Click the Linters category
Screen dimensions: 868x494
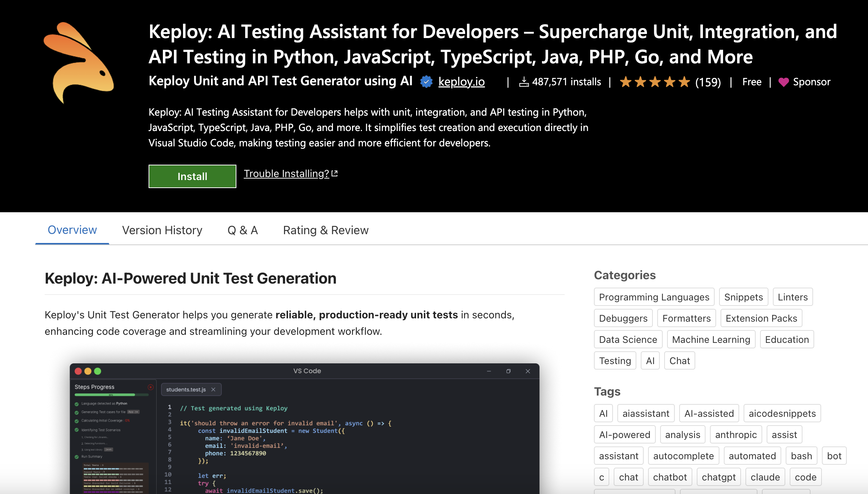pos(793,297)
